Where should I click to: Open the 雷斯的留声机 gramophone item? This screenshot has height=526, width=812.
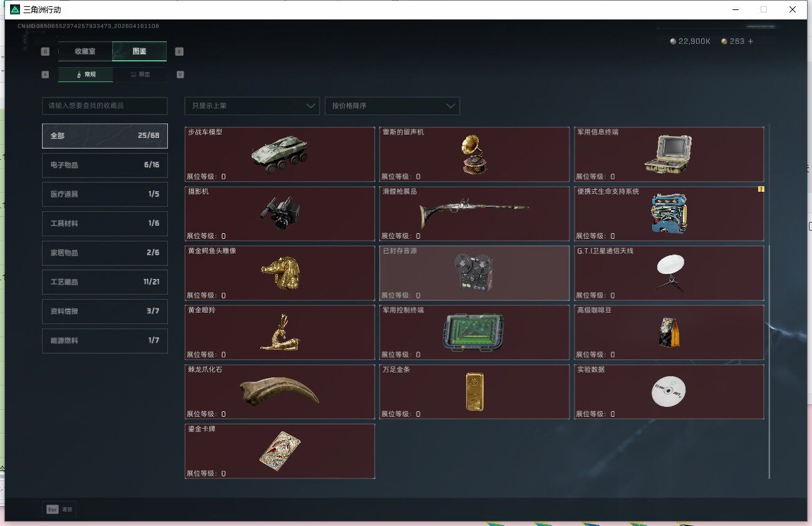tap(474, 154)
